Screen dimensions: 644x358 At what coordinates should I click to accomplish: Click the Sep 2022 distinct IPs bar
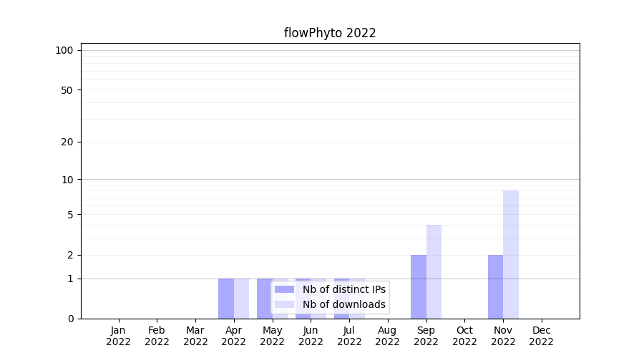pyautogui.click(x=419, y=286)
